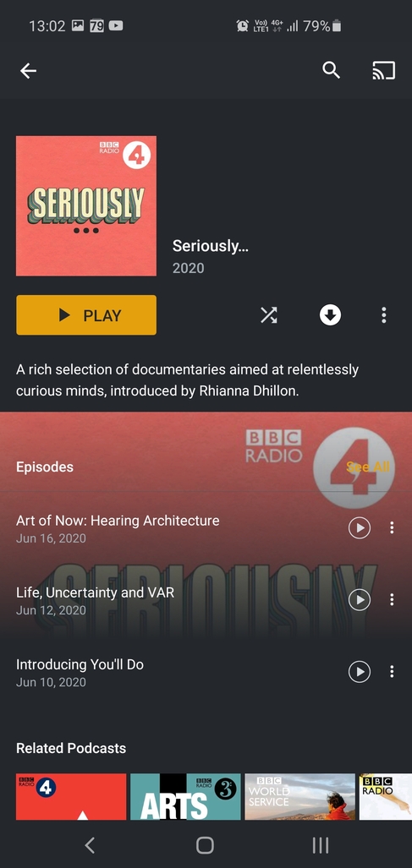412x868 pixels.
Task: Open options for Life, Uncertainty and VAR
Action: pos(392,599)
